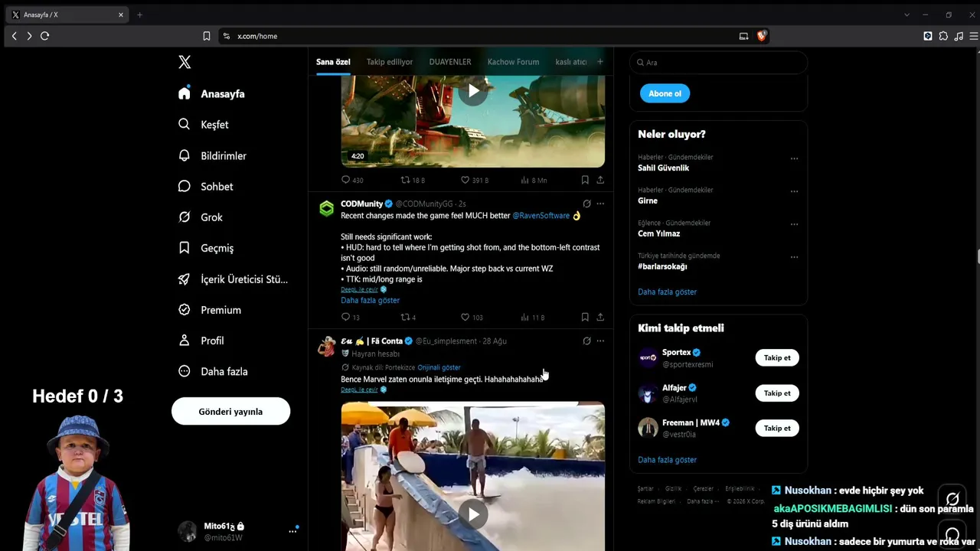Open options for the Cem Yılmaz trend
This screenshot has height=551, width=980.
coord(794,224)
